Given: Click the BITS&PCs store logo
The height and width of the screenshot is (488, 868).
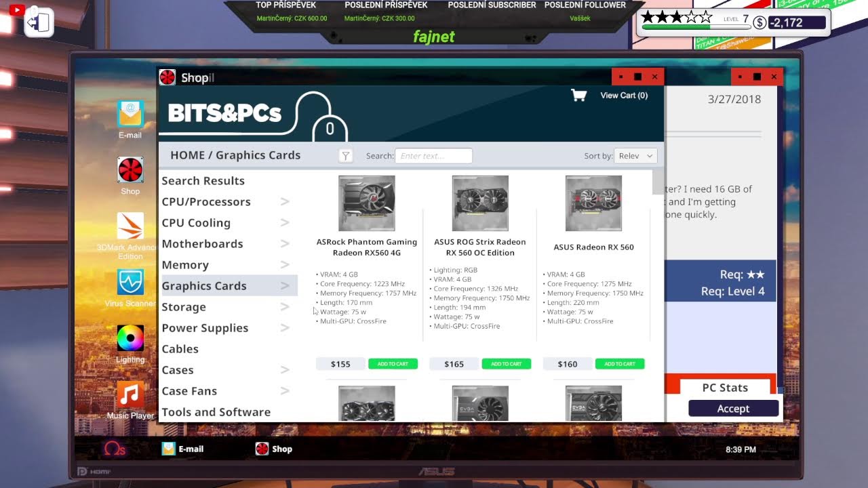Looking at the screenshot, I should click(x=224, y=113).
